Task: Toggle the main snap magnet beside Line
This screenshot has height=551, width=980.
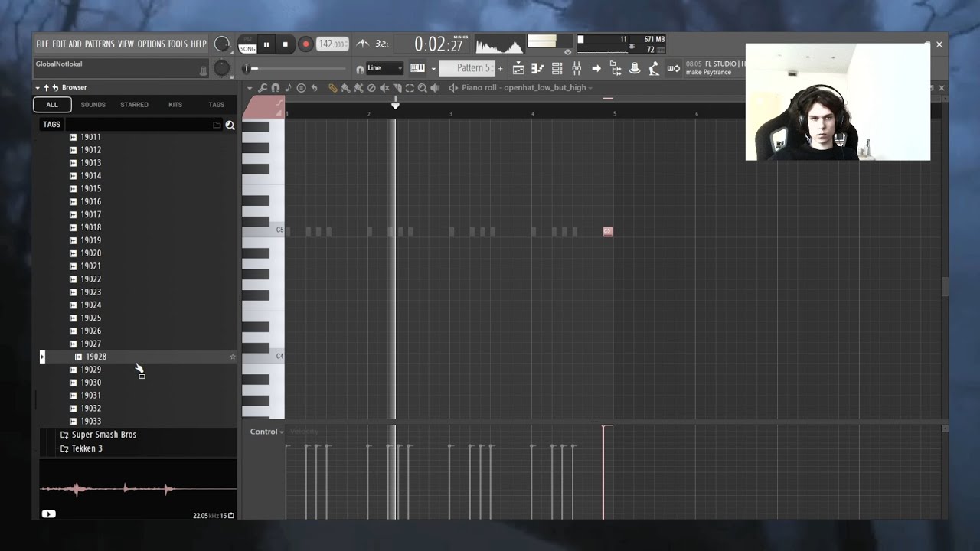Action: coord(360,69)
